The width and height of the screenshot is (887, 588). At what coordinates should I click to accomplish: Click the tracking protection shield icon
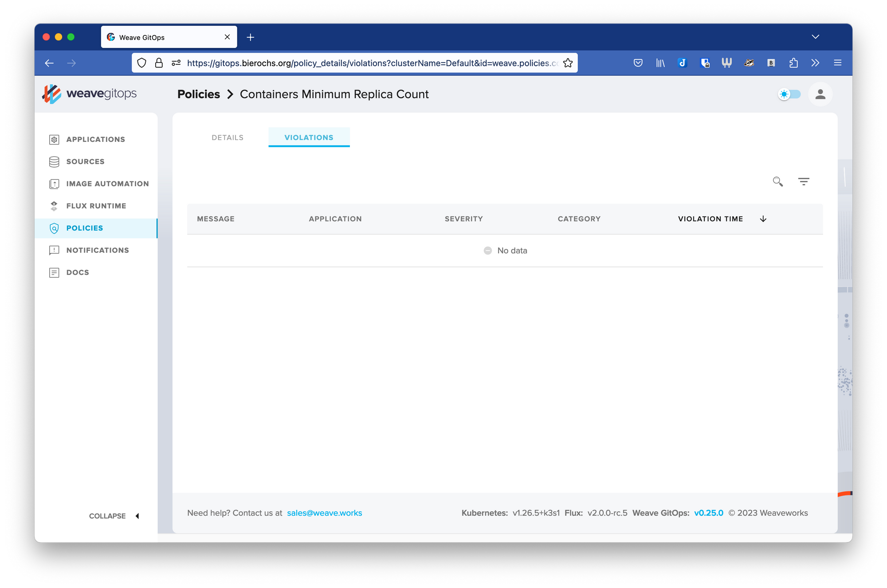click(x=141, y=63)
